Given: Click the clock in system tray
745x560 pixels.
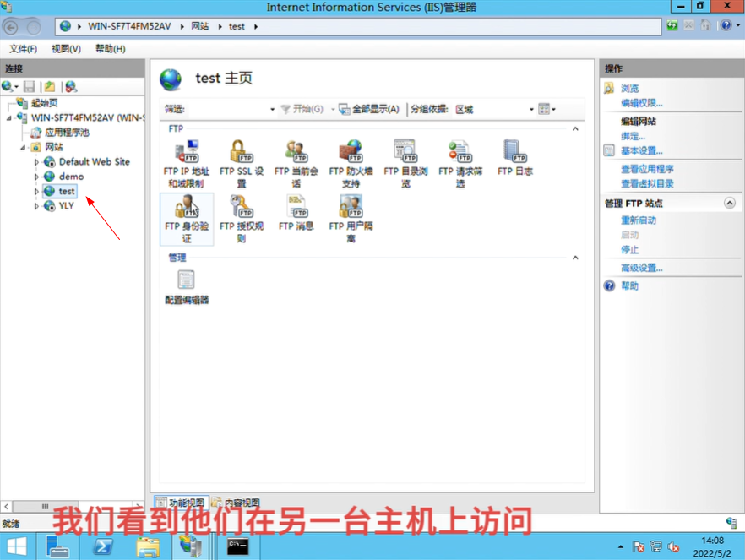Looking at the screenshot, I should click(x=712, y=546).
